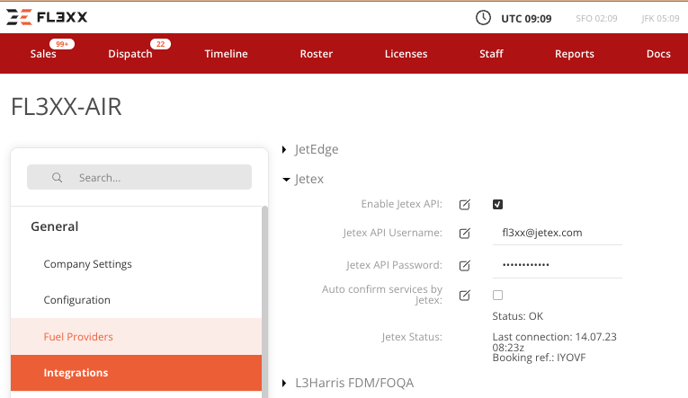
Task: Expand the L3Harris FDM/FOQA section
Action: 284,383
